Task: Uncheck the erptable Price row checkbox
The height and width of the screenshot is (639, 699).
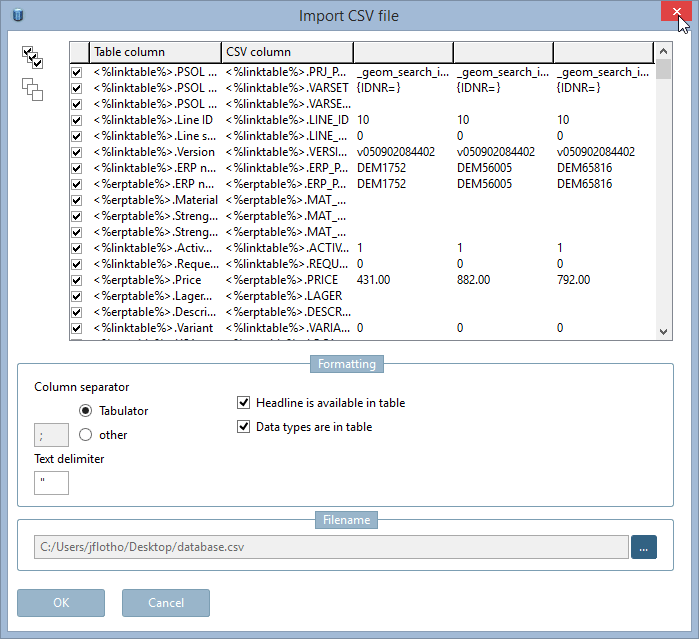Action: [77, 280]
